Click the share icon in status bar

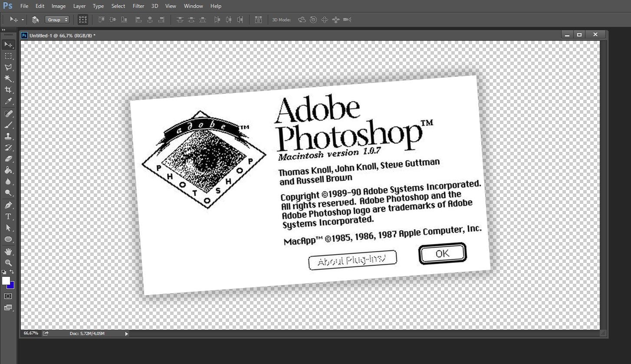[46, 333]
